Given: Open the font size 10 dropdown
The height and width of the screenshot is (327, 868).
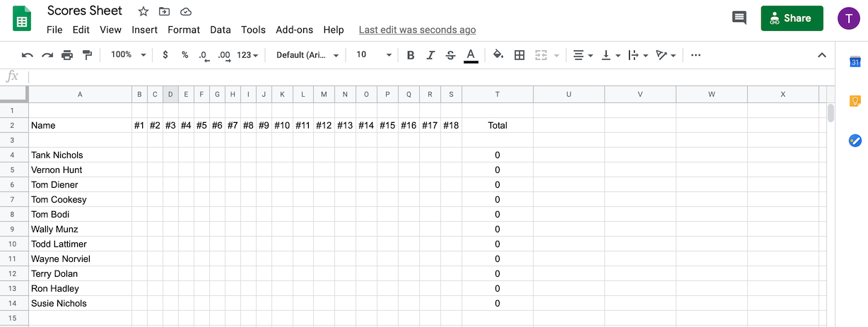Looking at the screenshot, I should pyautogui.click(x=374, y=55).
